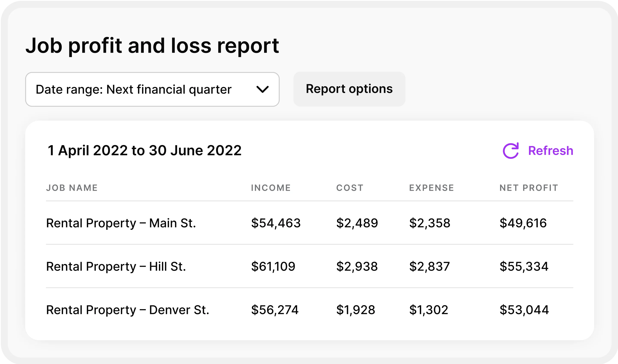Sort by Job Name column header
The height and width of the screenshot is (364, 618).
tap(72, 188)
